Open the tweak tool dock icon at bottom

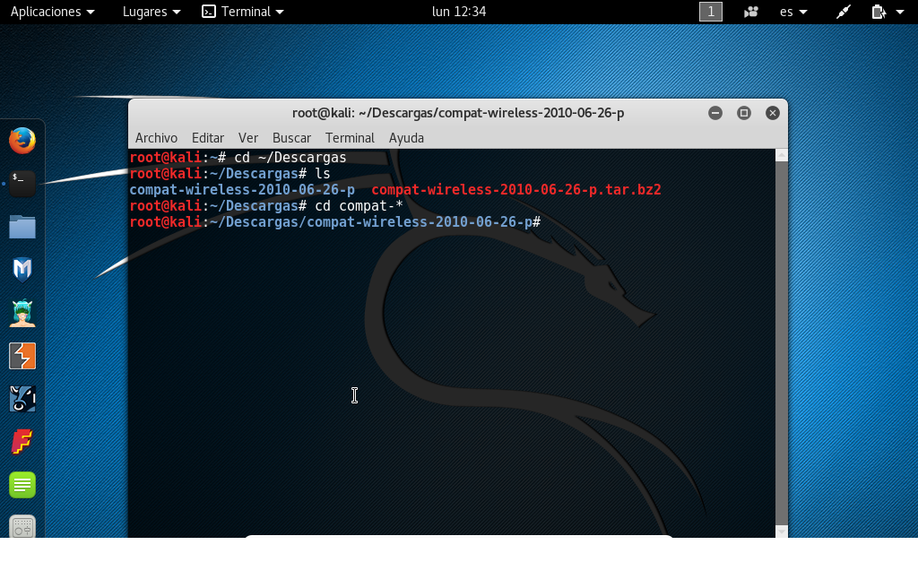22,526
